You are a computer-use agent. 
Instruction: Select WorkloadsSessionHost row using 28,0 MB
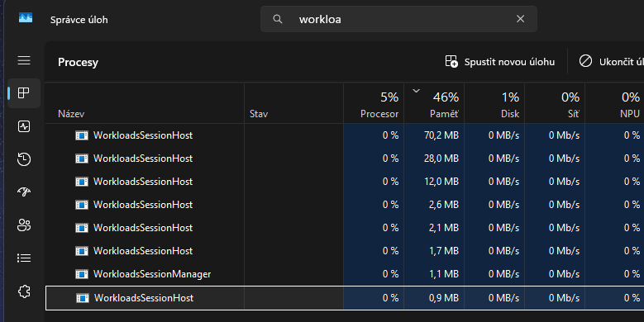(x=345, y=159)
